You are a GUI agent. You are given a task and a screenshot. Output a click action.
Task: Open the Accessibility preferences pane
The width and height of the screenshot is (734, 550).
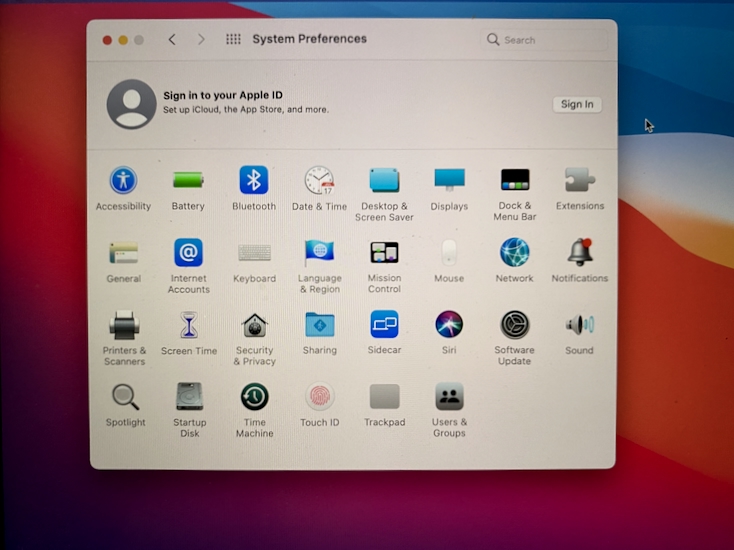[123, 180]
